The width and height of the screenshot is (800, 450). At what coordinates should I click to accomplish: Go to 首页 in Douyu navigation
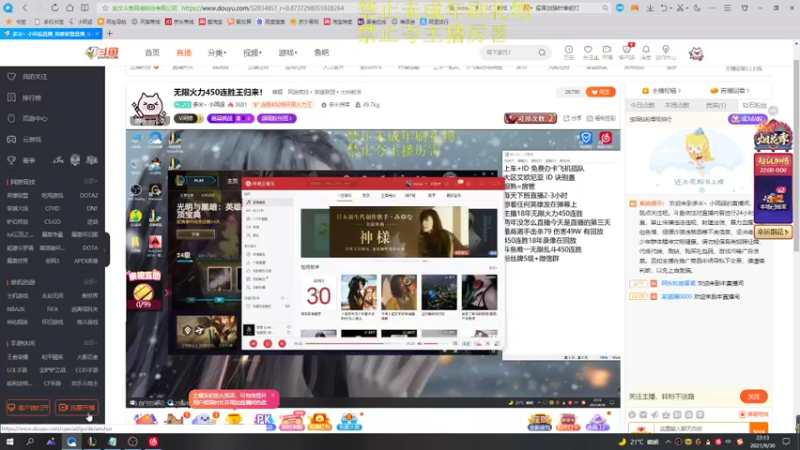[x=152, y=53]
